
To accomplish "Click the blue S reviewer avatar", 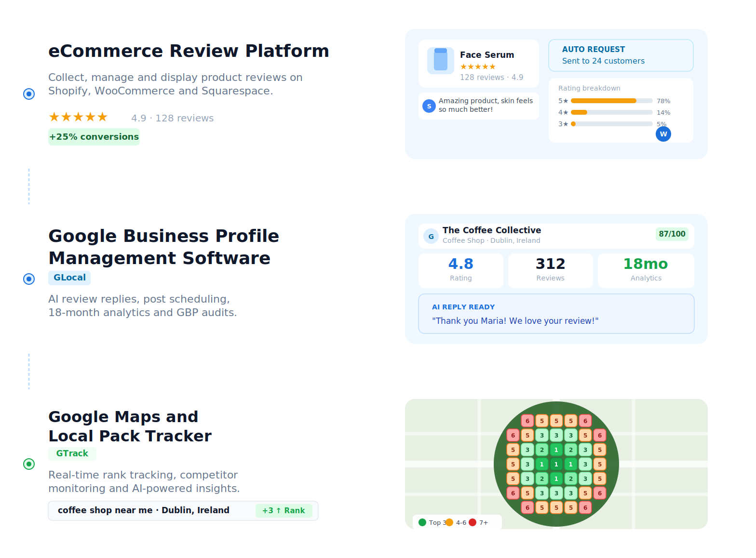I will 429,106.
